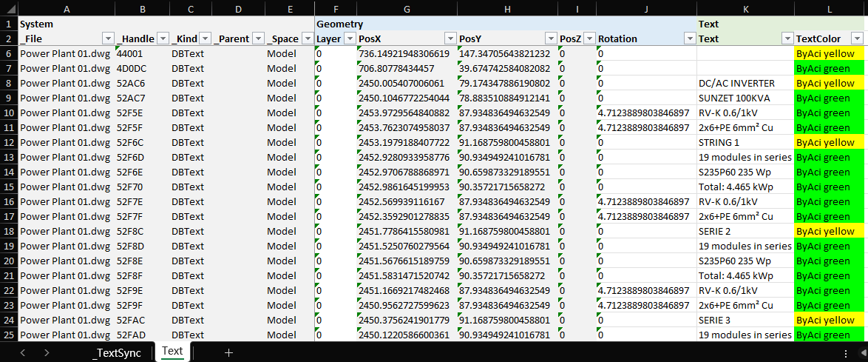The image size is (868, 362).
Task: Switch to the _TextSync sheet tab
Action: [x=117, y=352]
